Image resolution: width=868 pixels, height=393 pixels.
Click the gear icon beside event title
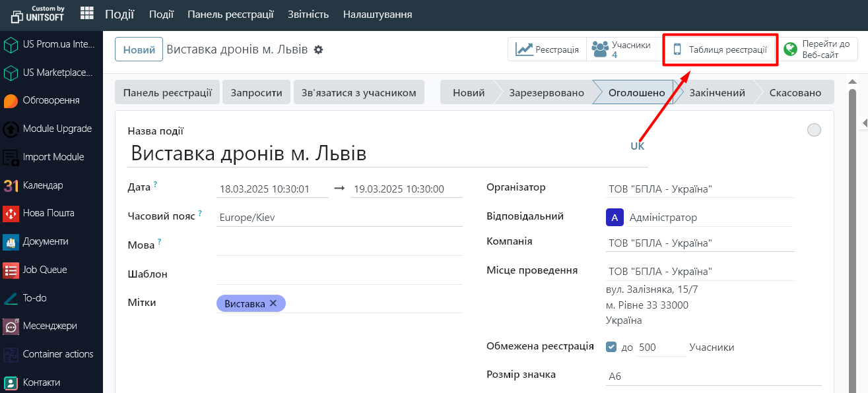point(318,49)
